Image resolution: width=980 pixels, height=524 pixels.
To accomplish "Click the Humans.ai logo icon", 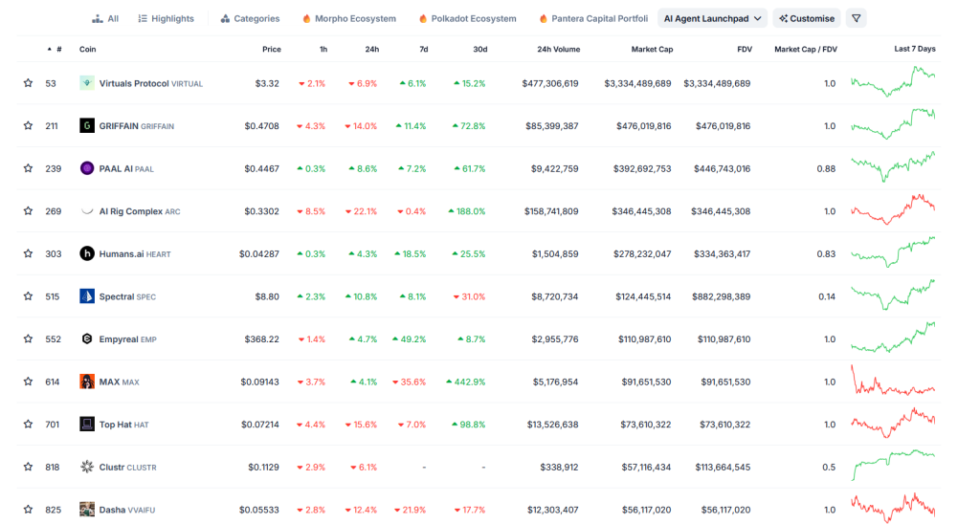I will point(87,253).
